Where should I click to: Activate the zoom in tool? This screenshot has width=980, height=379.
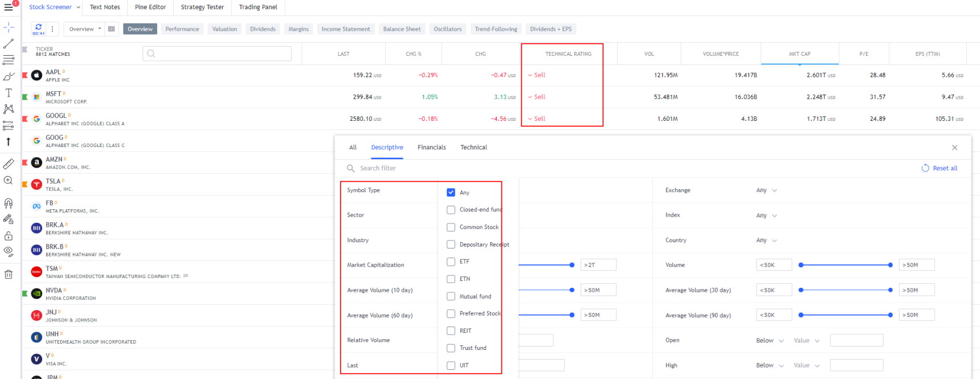(9, 181)
